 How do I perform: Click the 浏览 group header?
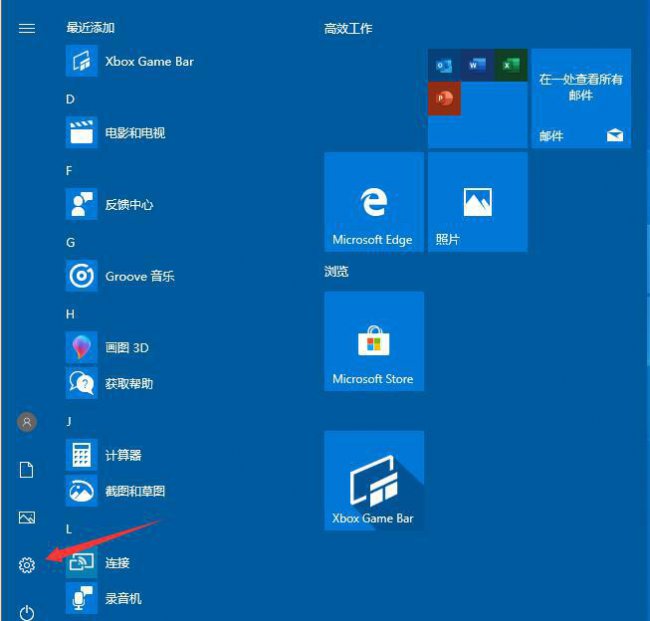336,272
